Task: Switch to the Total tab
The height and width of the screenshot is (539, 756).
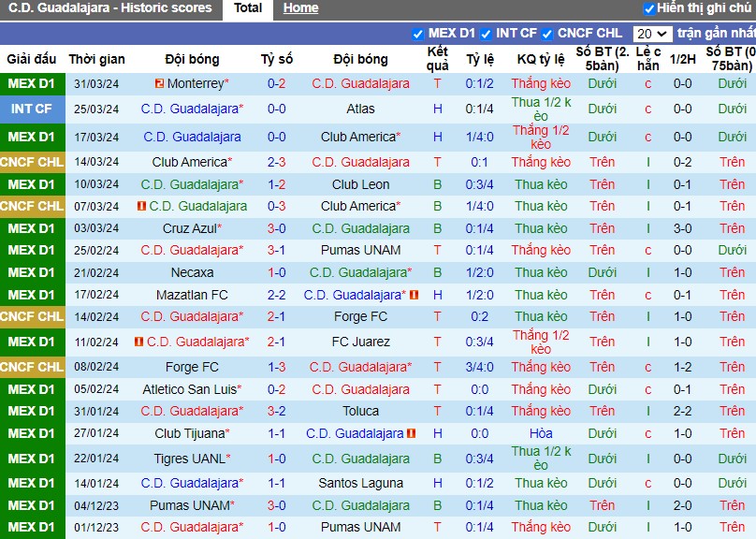Action: (248, 8)
